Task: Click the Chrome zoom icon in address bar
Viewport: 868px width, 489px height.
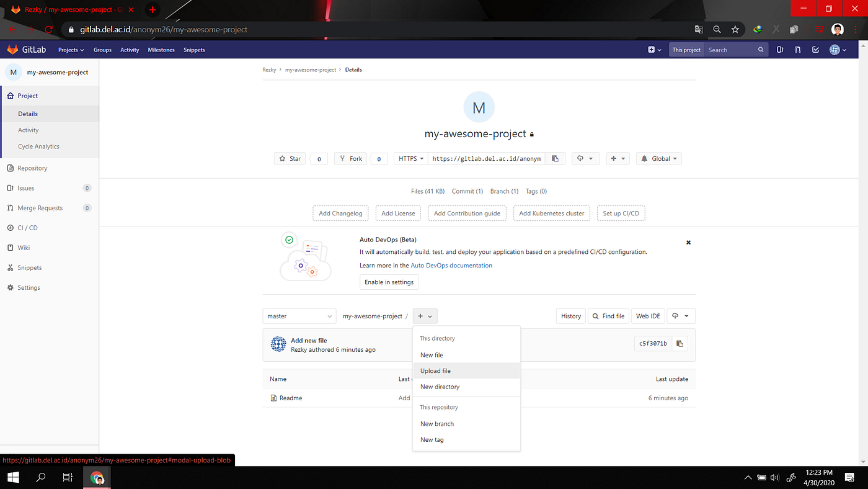Action: (717, 29)
